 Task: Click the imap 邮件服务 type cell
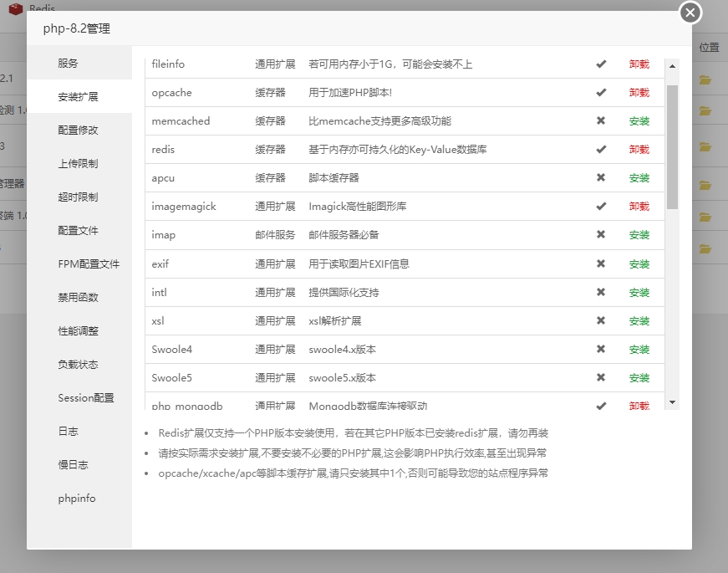[x=275, y=235]
